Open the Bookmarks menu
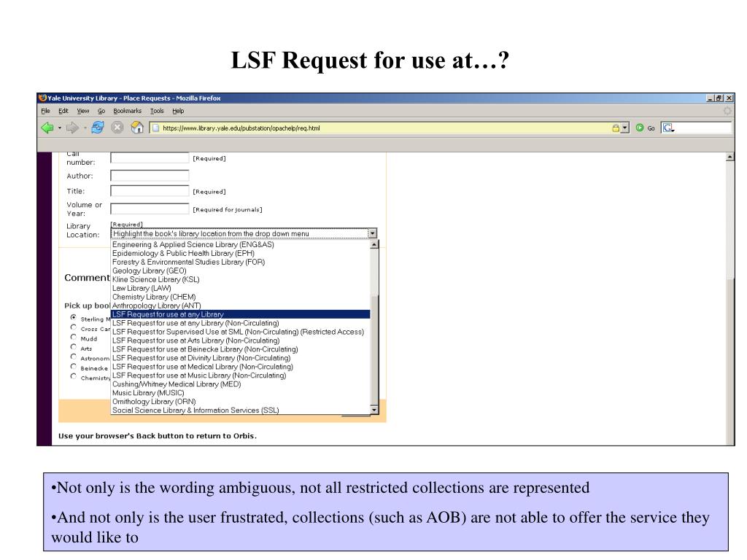 click(x=127, y=111)
